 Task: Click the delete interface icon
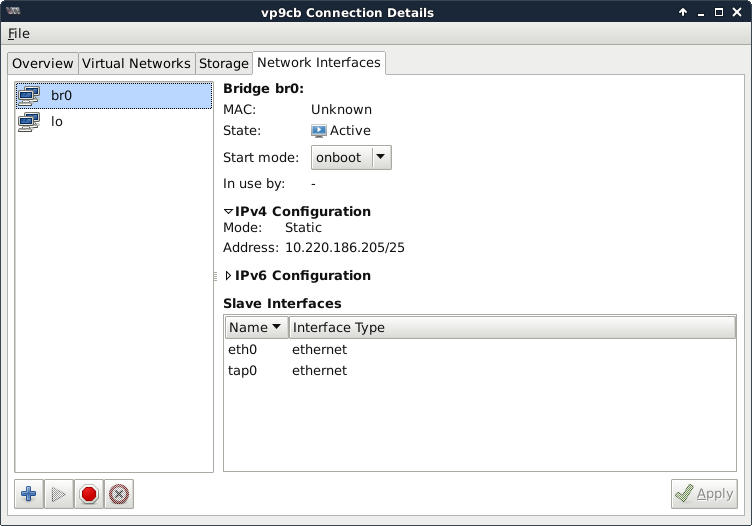click(119, 494)
